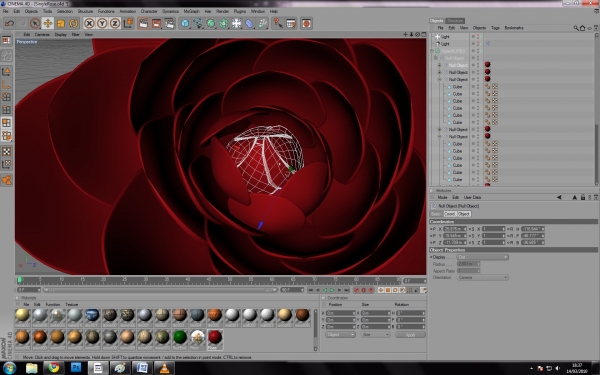
Task: Open the Plugins menu
Action: click(x=240, y=11)
